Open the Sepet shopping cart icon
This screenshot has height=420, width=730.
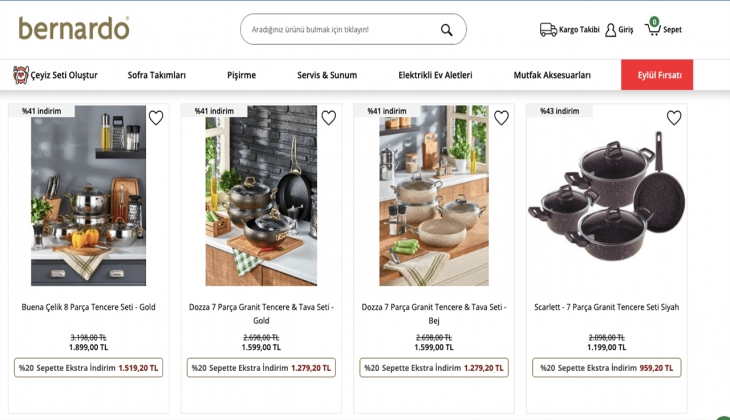click(x=653, y=28)
